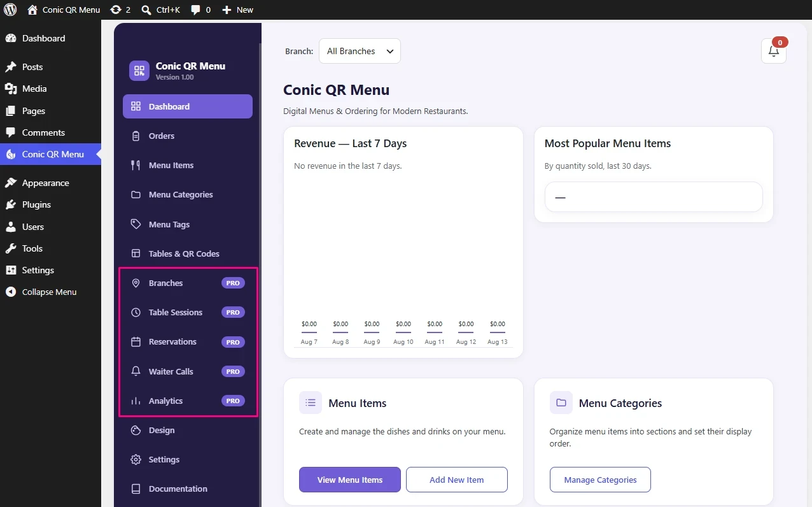Click Add New Item button
This screenshot has width=812, height=507.
pos(457,480)
